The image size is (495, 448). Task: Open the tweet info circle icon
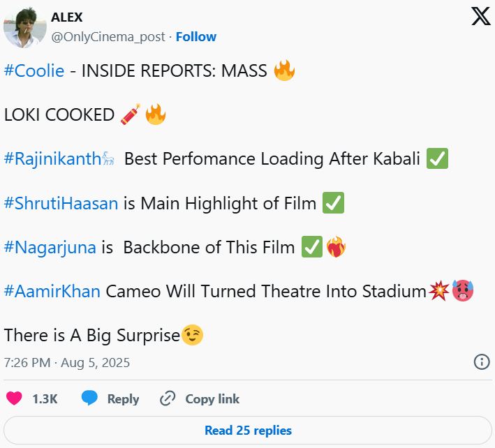[482, 361]
